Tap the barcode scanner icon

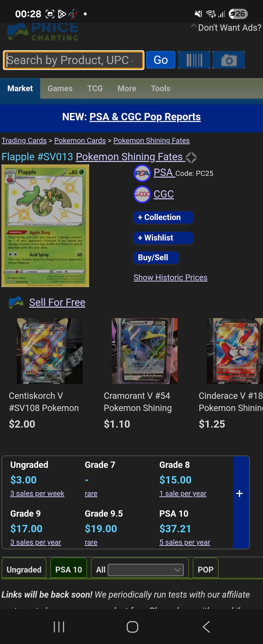pos(194,60)
